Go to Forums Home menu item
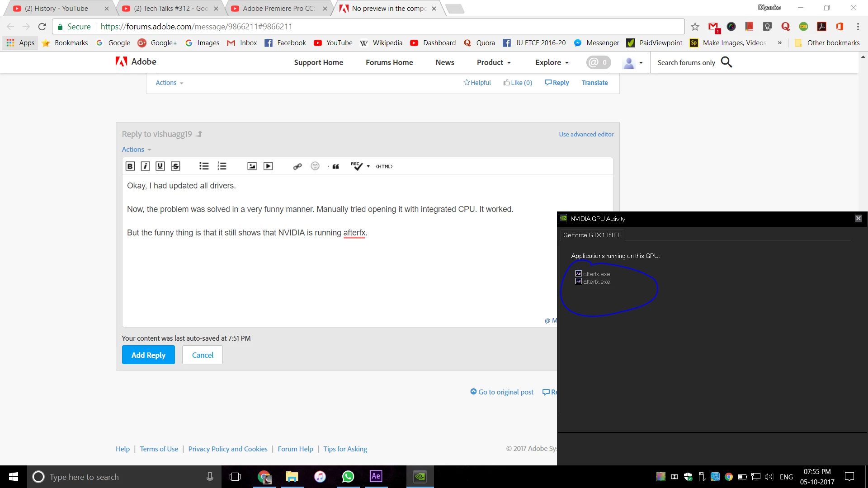The height and width of the screenshot is (488, 868). click(x=389, y=62)
